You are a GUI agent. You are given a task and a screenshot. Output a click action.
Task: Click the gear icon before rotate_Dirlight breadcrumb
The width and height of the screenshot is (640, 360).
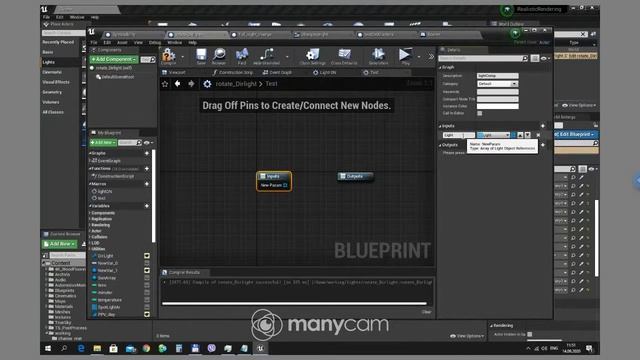(x=207, y=84)
